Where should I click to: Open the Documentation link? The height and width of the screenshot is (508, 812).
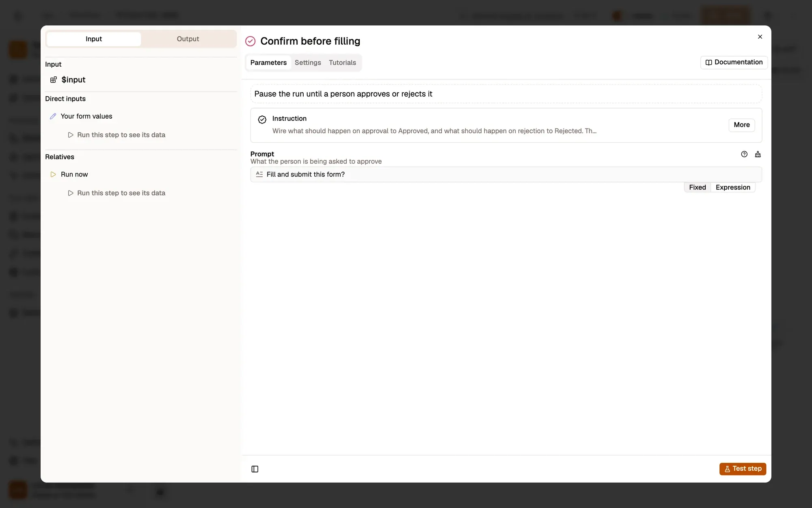click(734, 62)
